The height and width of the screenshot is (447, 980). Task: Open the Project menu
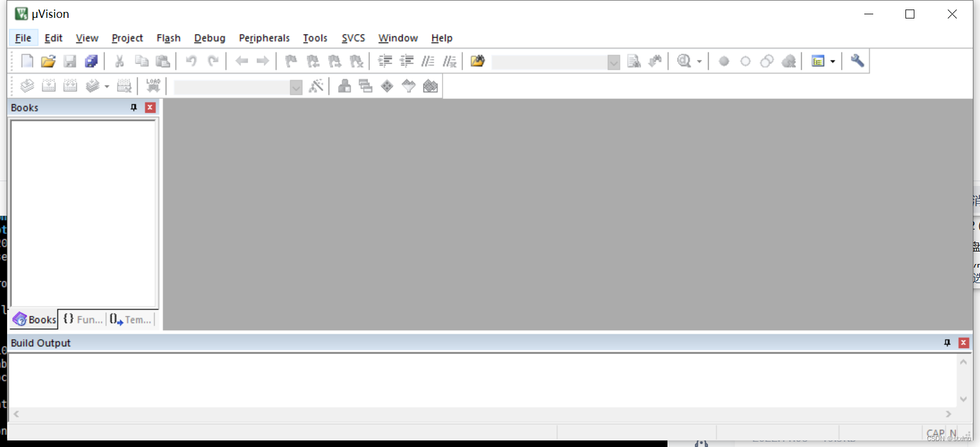tap(127, 38)
